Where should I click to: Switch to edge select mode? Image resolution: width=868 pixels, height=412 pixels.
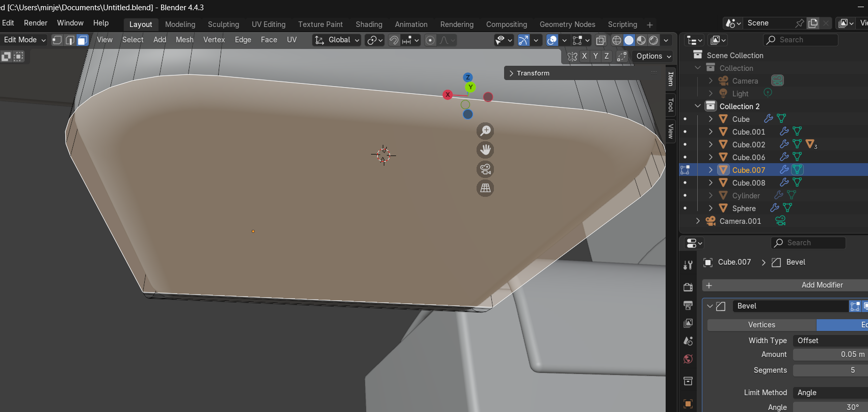[70, 40]
